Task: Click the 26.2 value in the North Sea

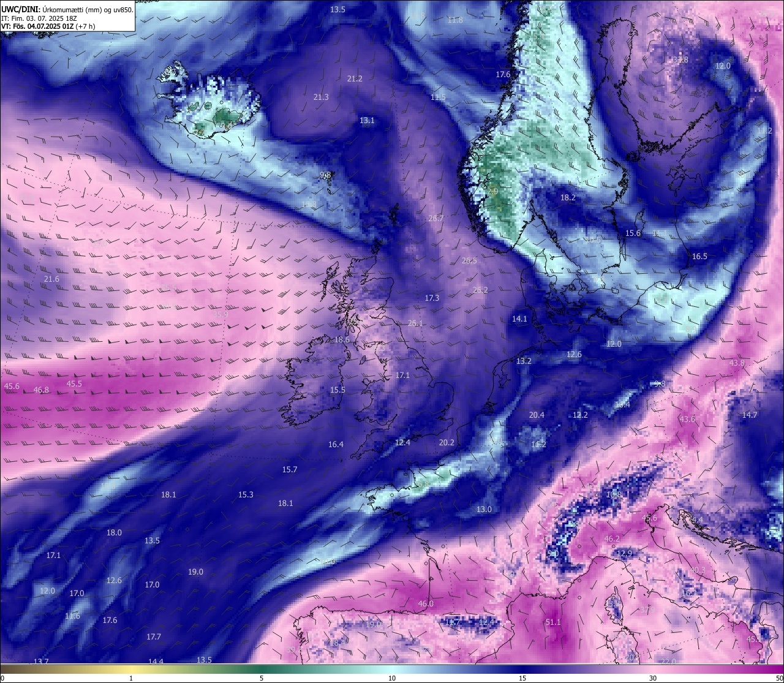Action: [480, 290]
